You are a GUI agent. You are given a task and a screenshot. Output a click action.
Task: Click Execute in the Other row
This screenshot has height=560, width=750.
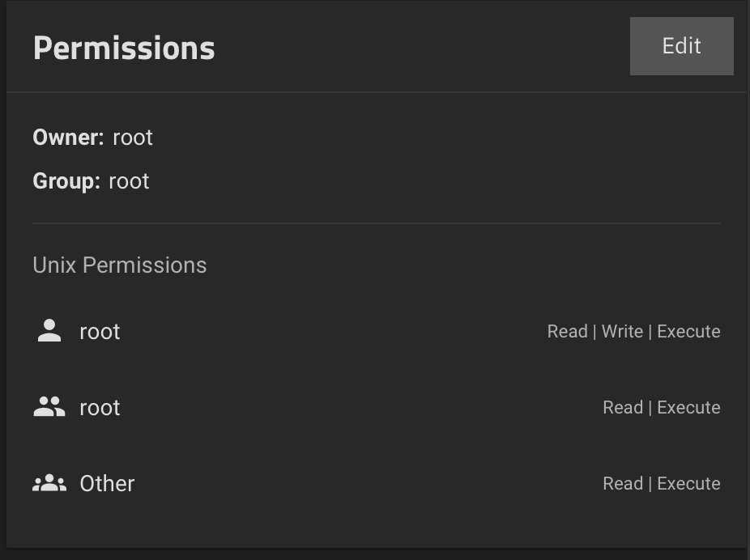pyautogui.click(x=688, y=484)
